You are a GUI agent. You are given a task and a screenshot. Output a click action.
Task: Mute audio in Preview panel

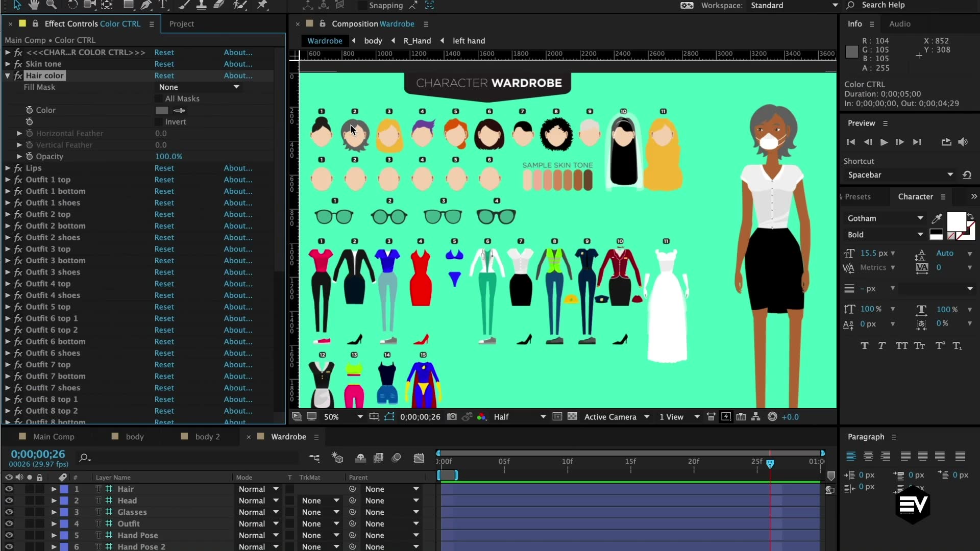pyautogui.click(x=963, y=142)
